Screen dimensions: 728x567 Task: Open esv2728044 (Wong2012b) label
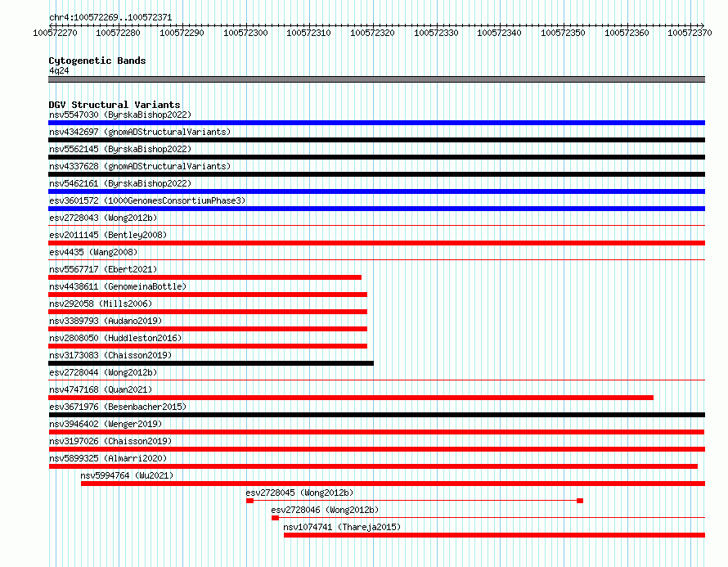click(x=103, y=372)
